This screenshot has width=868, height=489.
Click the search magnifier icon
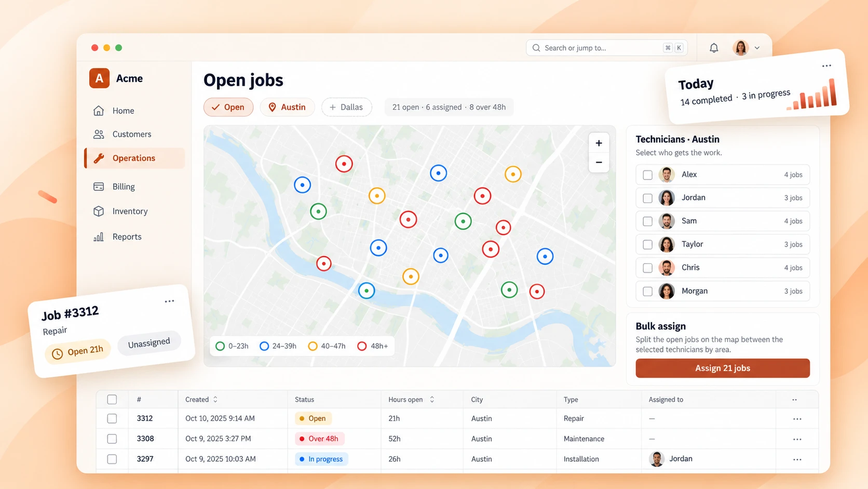point(536,48)
